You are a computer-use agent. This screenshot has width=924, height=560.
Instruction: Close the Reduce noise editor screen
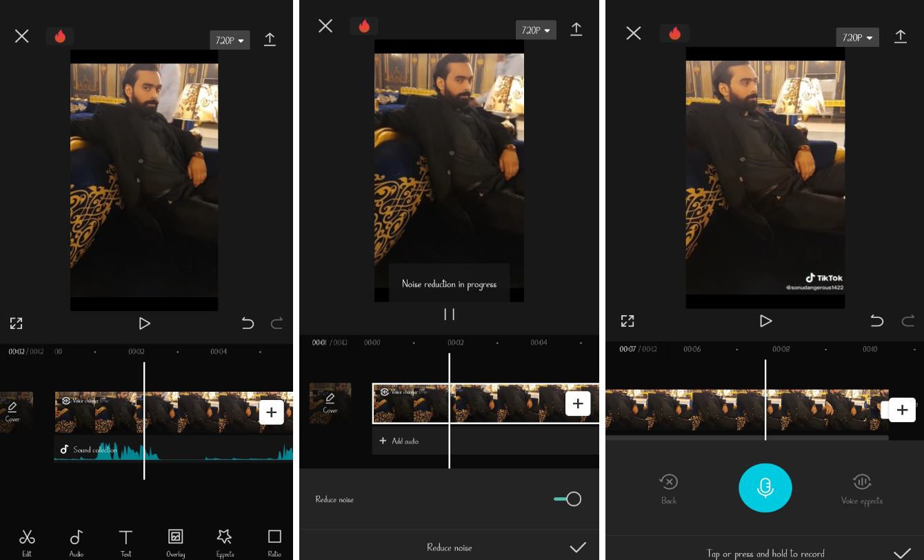(x=325, y=26)
